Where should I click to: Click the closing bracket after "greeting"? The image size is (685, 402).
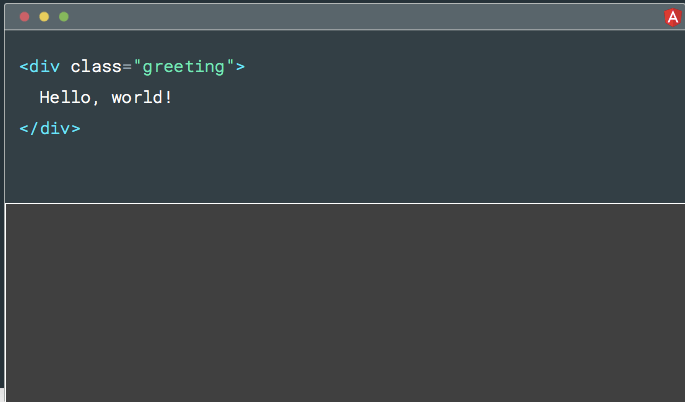tap(240, 67)
